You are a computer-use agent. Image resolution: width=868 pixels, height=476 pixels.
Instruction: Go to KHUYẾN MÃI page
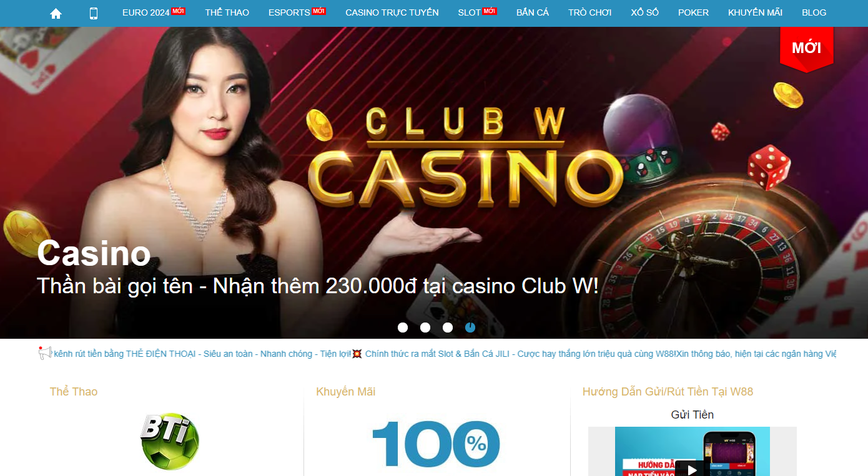pyautogui.click(x=755, y=12)
